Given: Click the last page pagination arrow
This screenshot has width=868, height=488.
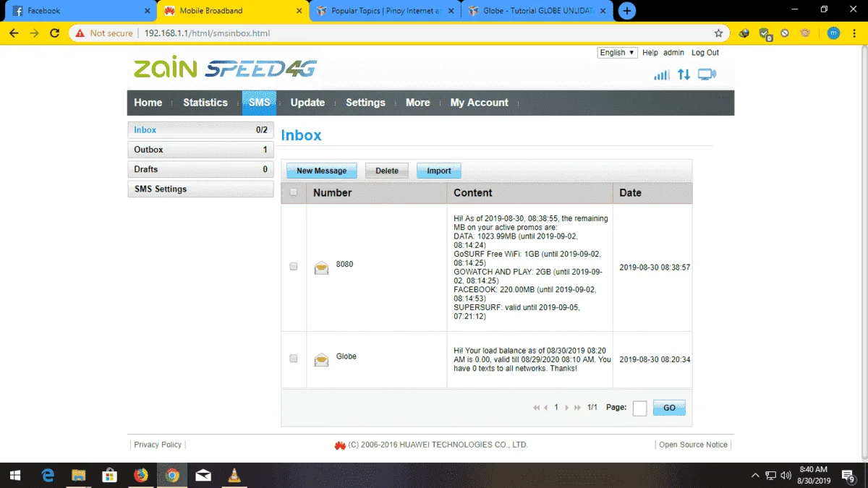Looking at the screenshot, I should click(577, 408).
